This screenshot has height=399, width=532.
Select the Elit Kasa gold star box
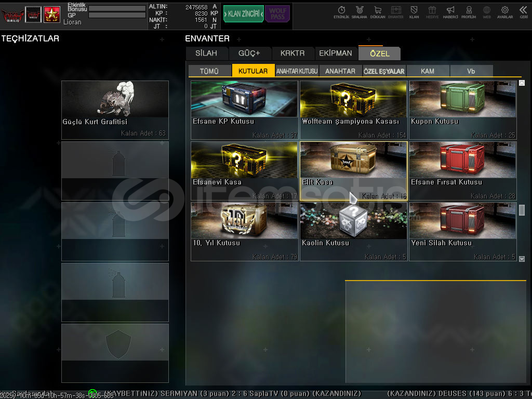pyautogui.click(x=353, y=171)
